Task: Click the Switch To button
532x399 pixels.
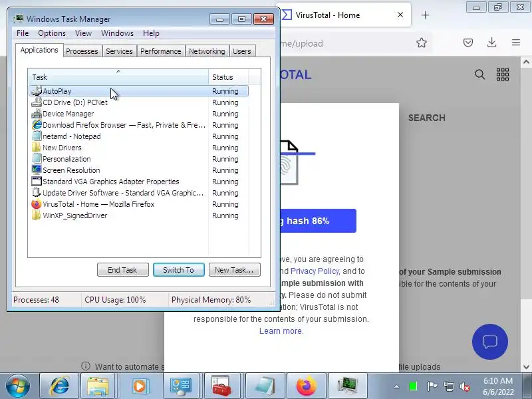Action: tap(178, 270)
